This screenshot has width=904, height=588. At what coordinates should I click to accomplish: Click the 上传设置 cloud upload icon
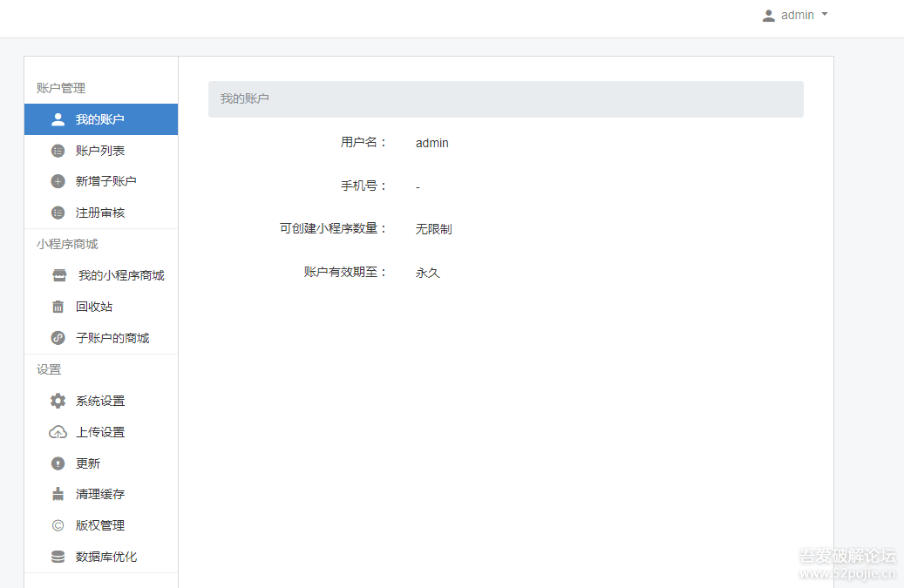(x=57, y=431)
